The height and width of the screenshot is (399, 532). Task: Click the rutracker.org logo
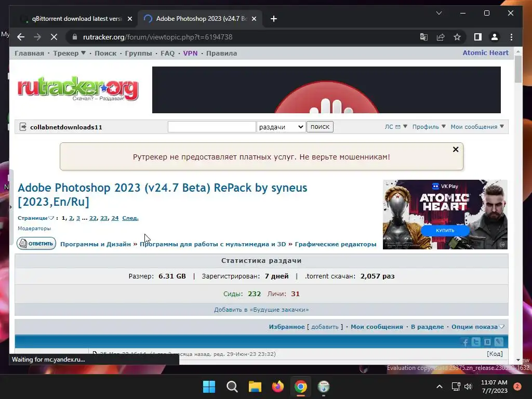pos(78,88)
